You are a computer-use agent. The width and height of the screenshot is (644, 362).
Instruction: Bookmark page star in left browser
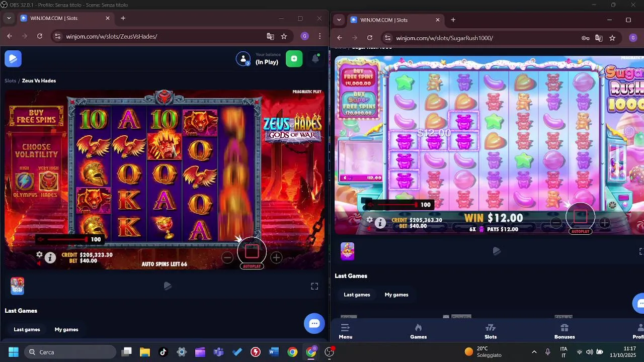click(284, 36)
